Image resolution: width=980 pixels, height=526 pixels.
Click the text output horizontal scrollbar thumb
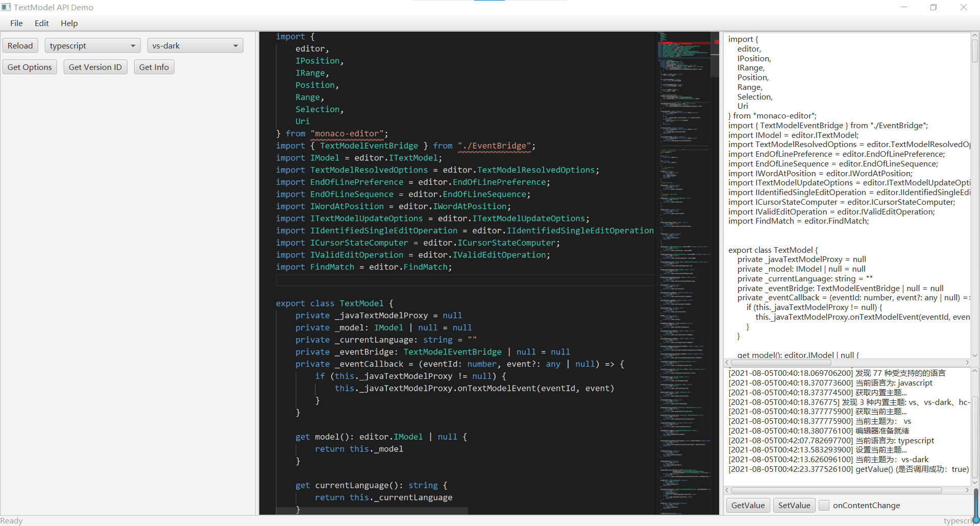(781, 363)
